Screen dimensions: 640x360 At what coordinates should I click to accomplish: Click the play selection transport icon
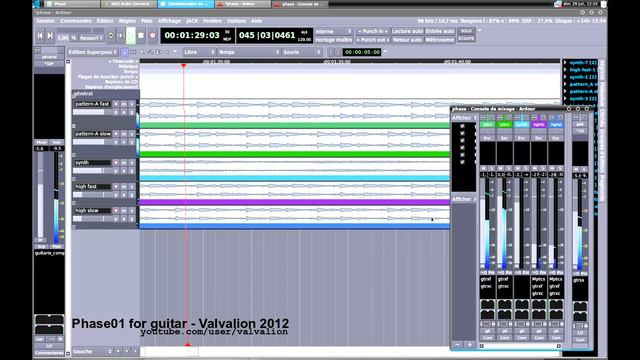[x=120, y=36]
